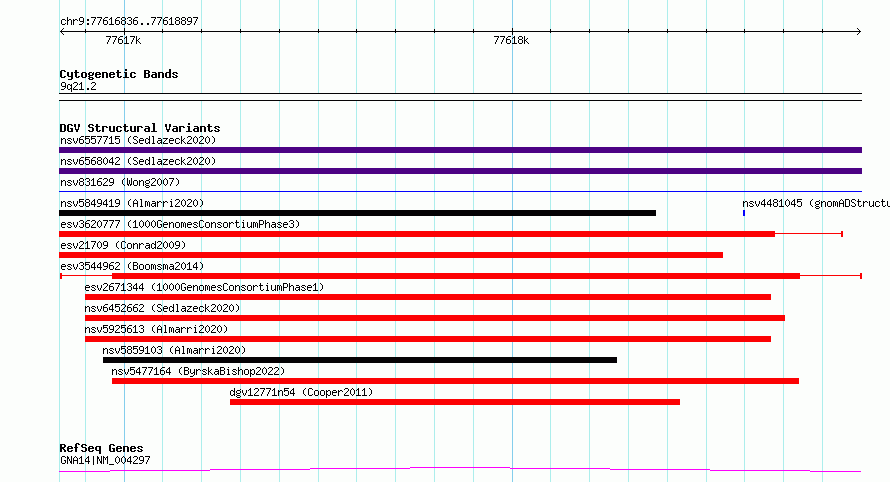The height and width of the screenshot is (482, 890).
Task: Click the 77618k ruler tick label
Action: [x=511, y=40]
